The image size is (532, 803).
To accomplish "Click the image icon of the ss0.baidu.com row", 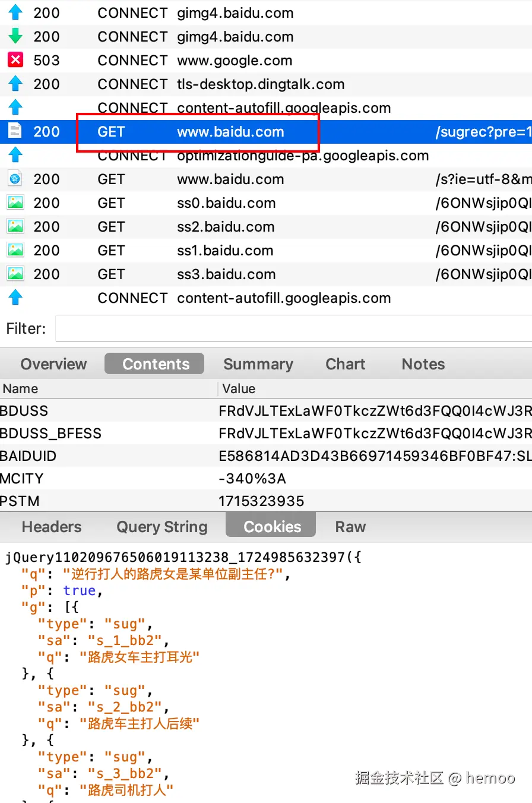I will coord(15,203).
